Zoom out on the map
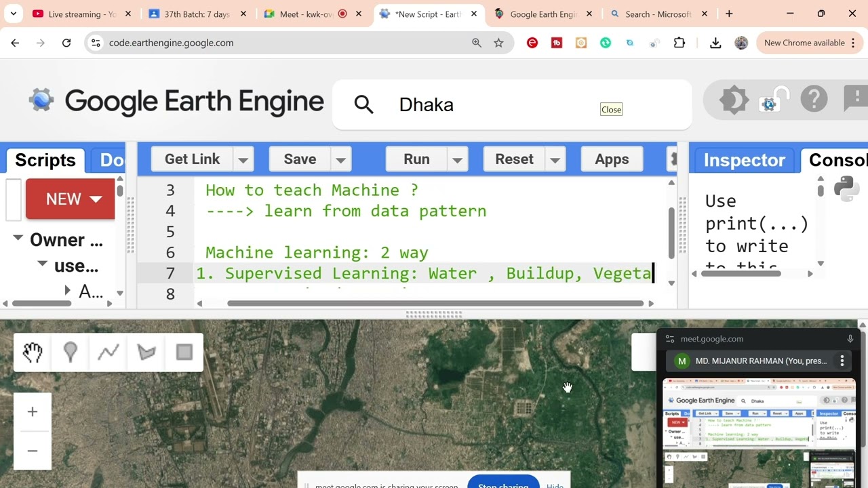This screenshot has height=488, width=868. 33,451
